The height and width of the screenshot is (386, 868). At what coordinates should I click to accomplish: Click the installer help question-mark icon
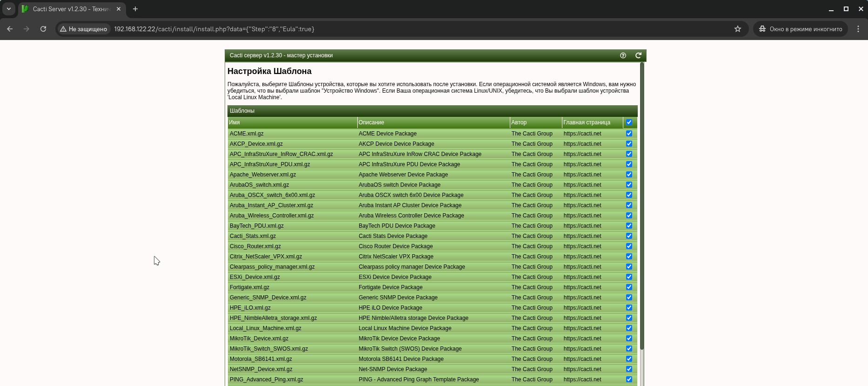(x=623, y=55)
